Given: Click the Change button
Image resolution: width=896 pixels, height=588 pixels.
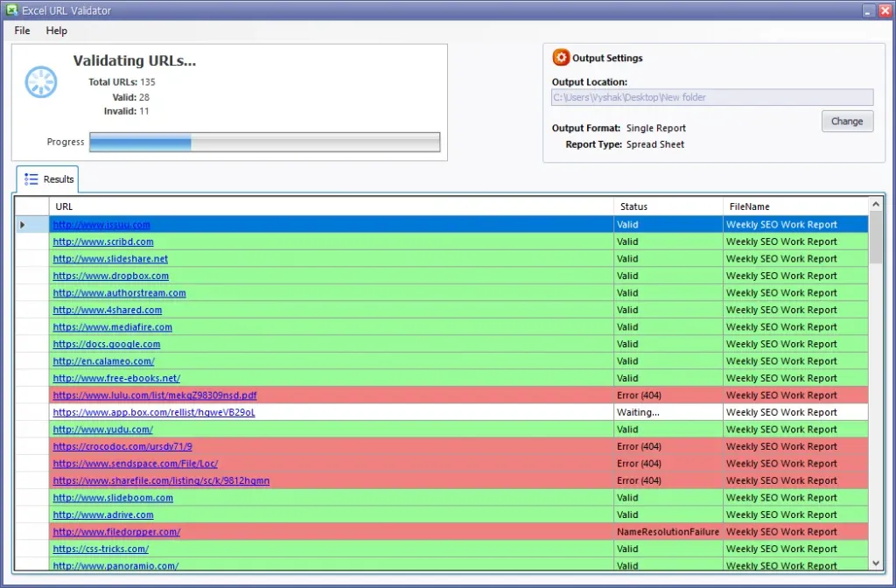Looking at the screenshot, I should pos(846,121).
